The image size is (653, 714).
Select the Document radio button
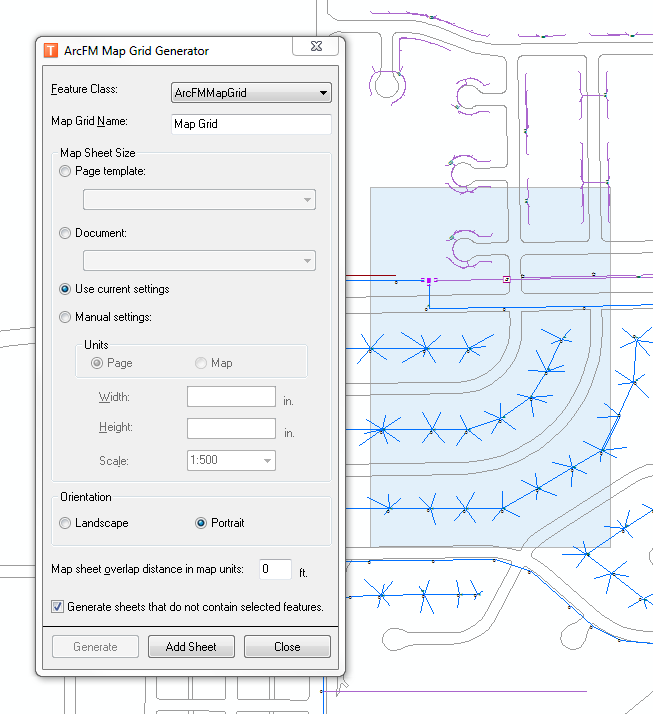point(65,233)
